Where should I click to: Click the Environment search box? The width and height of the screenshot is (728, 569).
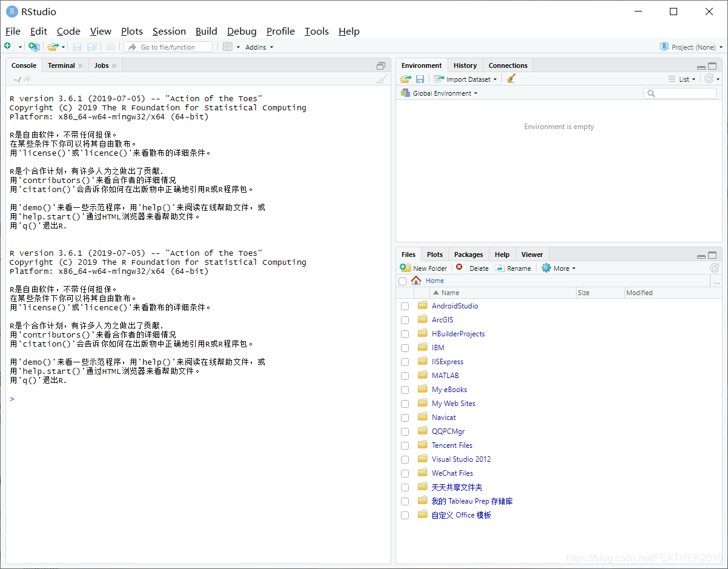(680, 93)
